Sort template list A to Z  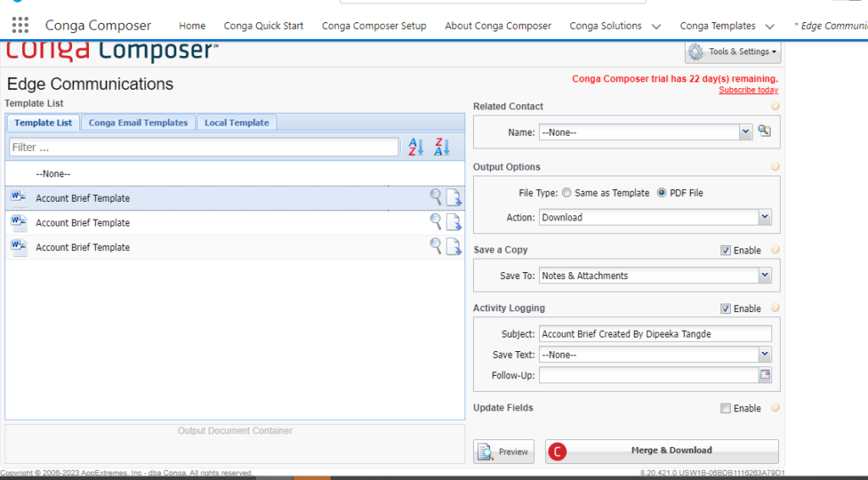pos(415,147)
